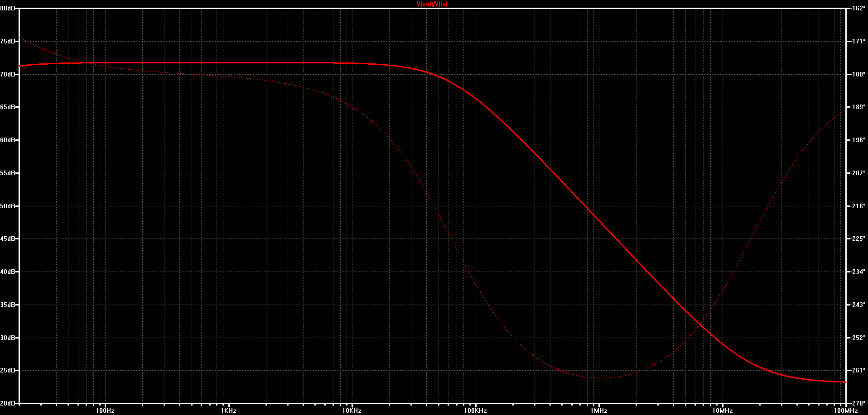Screen dimensions: 868x415
Task: Click the 198° phase axis label
Action: pos(858,140)
